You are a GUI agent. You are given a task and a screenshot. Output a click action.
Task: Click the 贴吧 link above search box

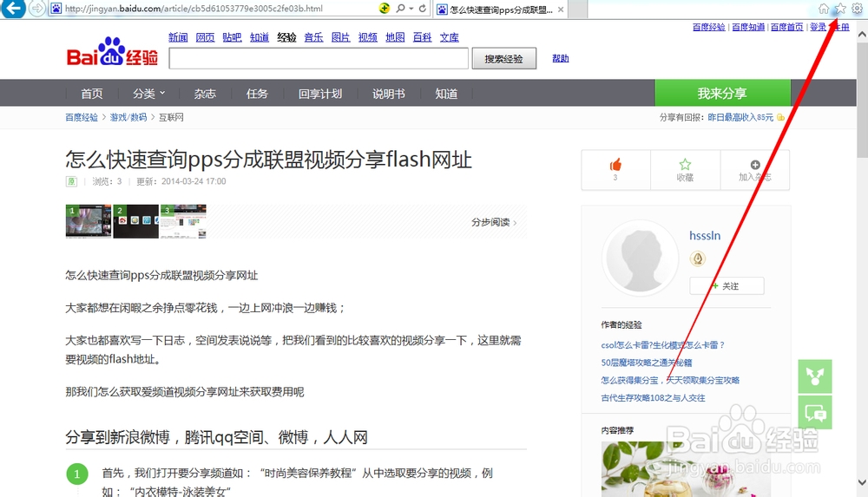(232, 37)
